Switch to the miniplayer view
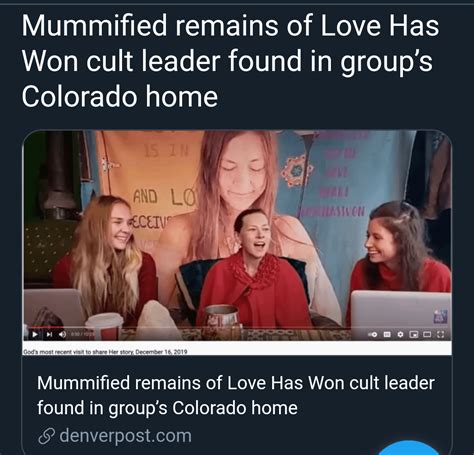The image size is (474, 455). coord(414,334)
